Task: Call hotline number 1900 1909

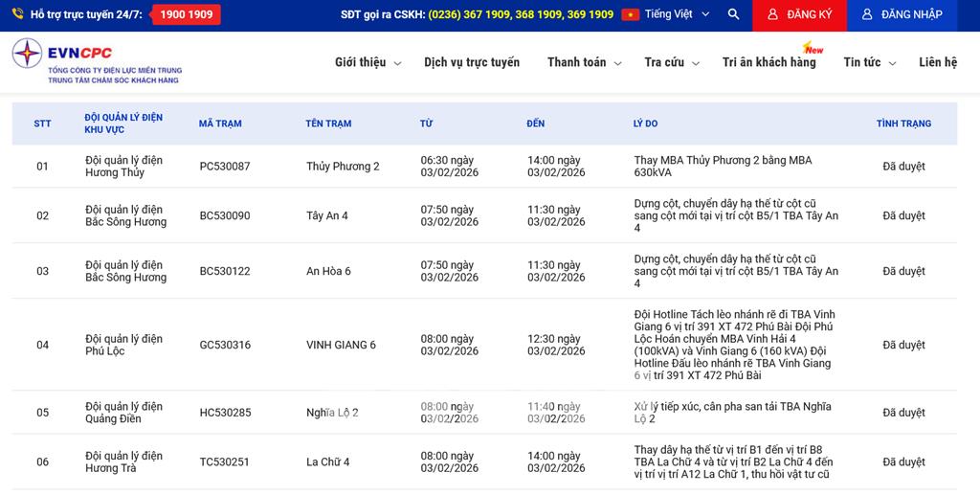Action: (187, 14)
